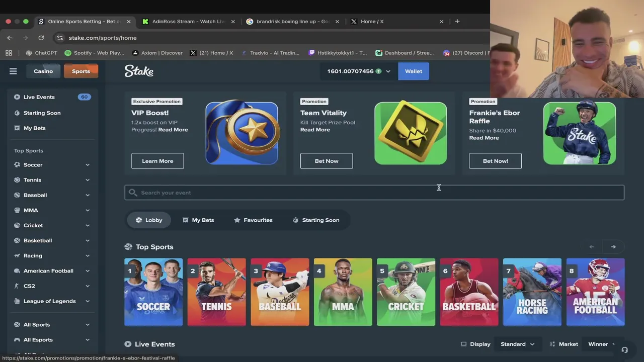Click the Live Events play icon in sidebar
Image resolution: width=644 pixels, height=362 pixels.
click(x=17, y=97)
